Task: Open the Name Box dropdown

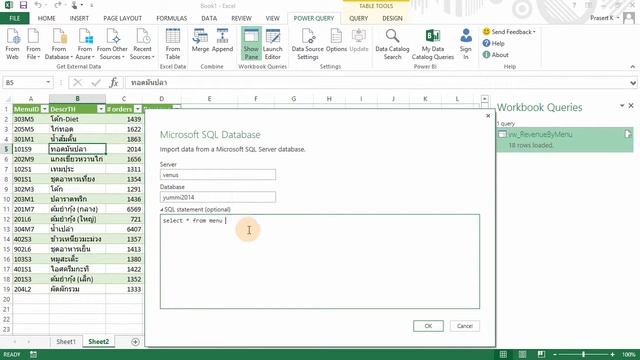Action: (x=48, y=82)
